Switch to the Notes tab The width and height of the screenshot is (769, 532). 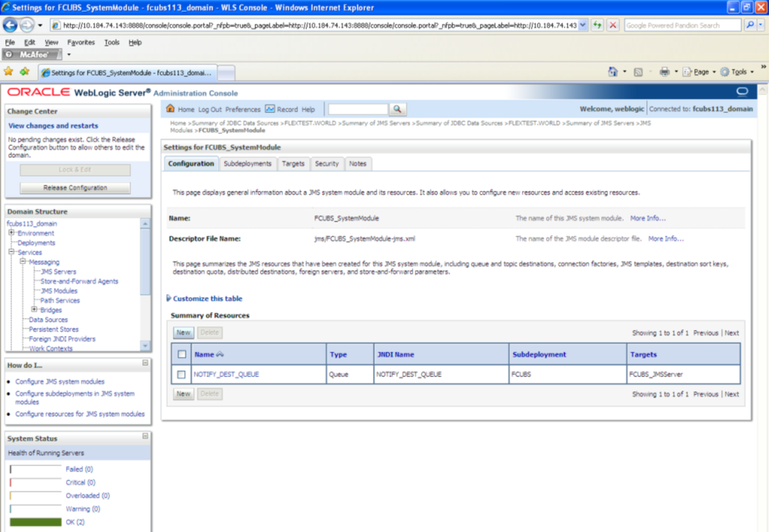point(357,164)
